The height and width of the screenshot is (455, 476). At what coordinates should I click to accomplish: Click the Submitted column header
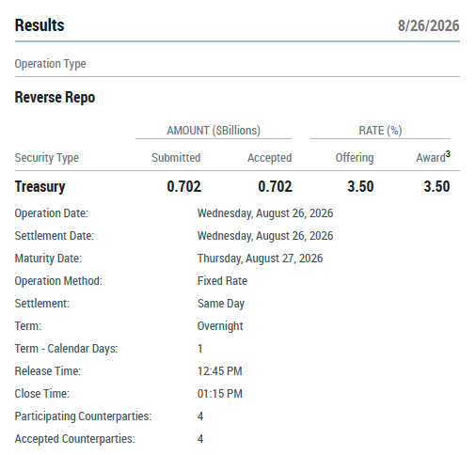(176, 158)
